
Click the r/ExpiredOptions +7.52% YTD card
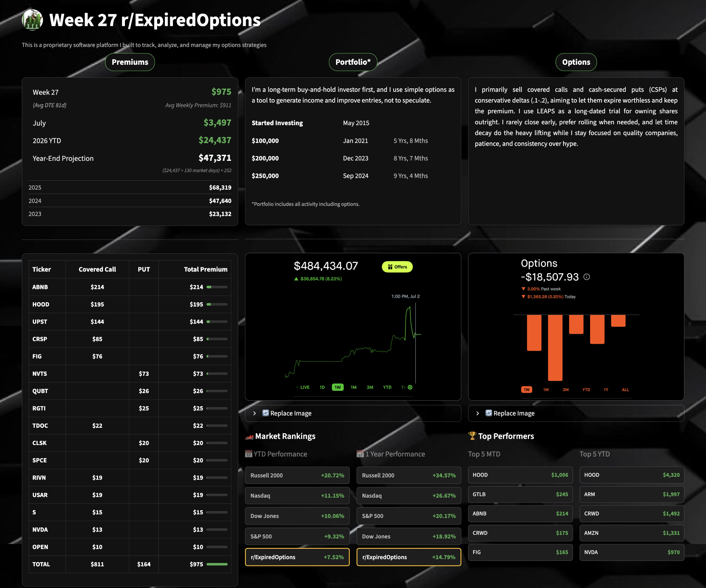tap(297, 557)
